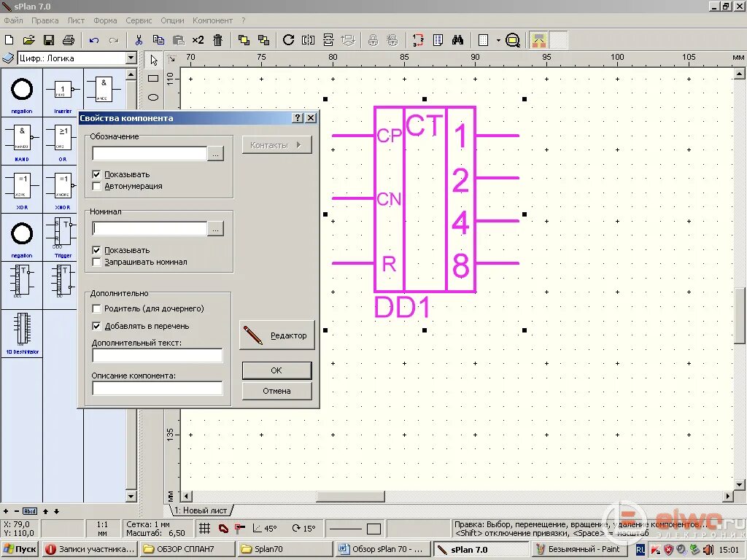Viewport: 747px width, 560px height.
Task: Create a new file via toolbar
Action: 9,40
